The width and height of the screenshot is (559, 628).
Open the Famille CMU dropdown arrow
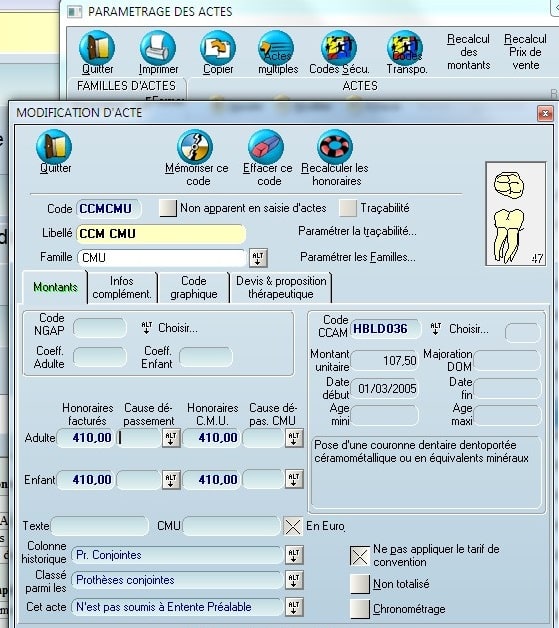coord(258,258)
